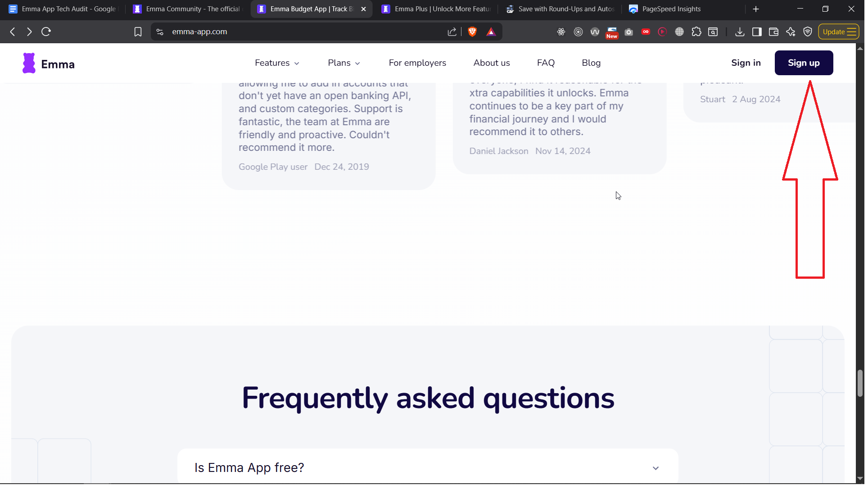
Task: Switch to Emma App Tech Audit tab
Action: tap(63, 9)
